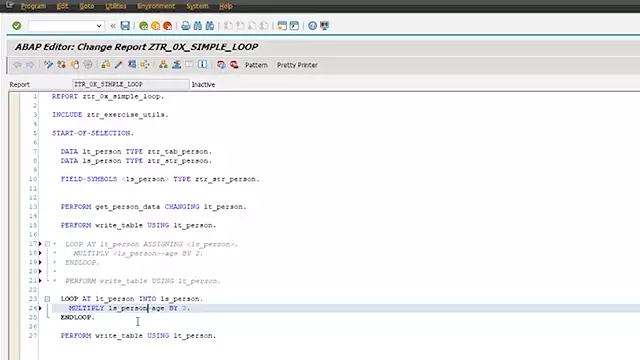
Task: Click line number 13 in the gutter
Action: click(x=33, y=207)
